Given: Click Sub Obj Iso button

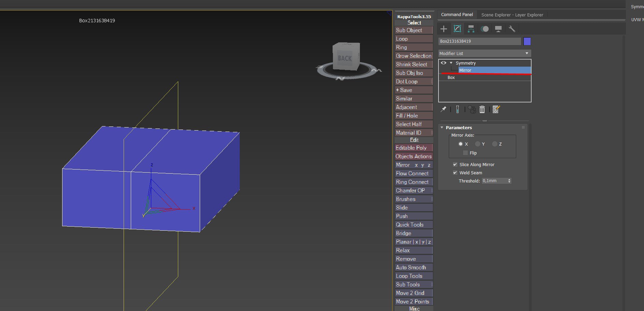Looking at the screenshot, I should coord(414,73).
